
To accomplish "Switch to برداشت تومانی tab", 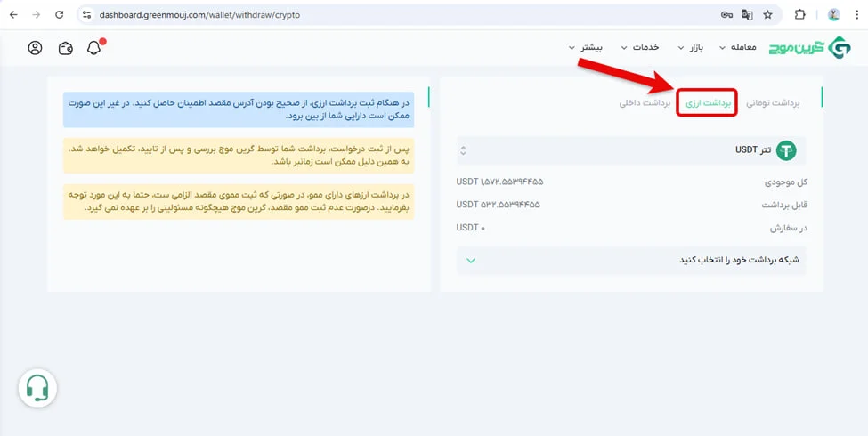I will pyautogui.click(x=774, y=103).
